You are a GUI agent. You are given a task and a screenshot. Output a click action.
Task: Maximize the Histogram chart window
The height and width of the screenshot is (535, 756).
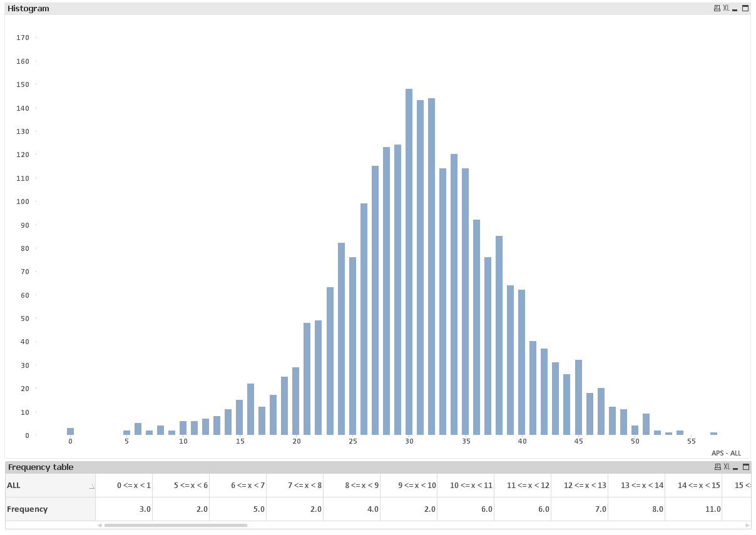tap(745, 8)
